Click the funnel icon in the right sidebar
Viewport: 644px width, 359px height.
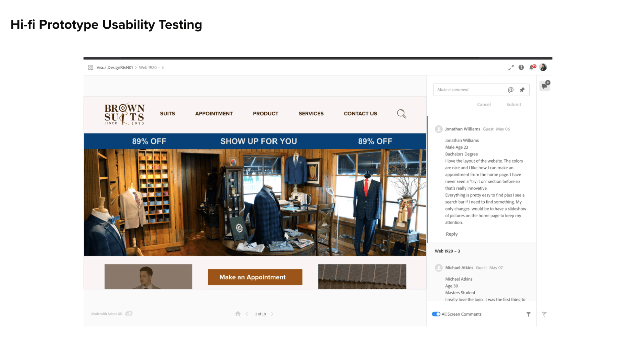click(x=544, y=314)
